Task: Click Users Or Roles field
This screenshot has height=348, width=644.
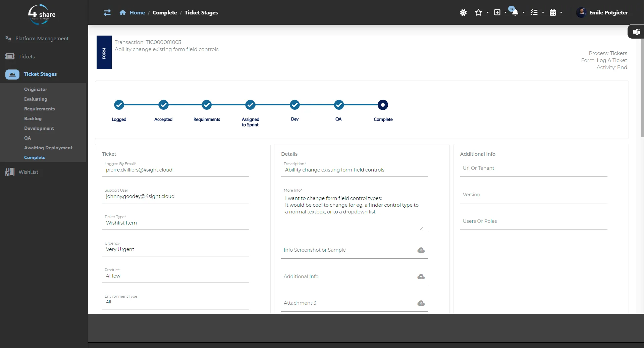Action: coord(534,222)
